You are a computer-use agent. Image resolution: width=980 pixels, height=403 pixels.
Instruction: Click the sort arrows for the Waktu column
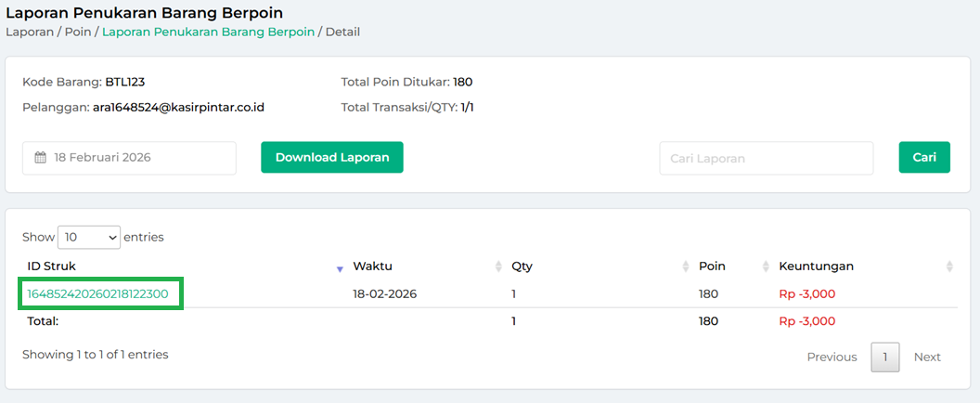498,266
